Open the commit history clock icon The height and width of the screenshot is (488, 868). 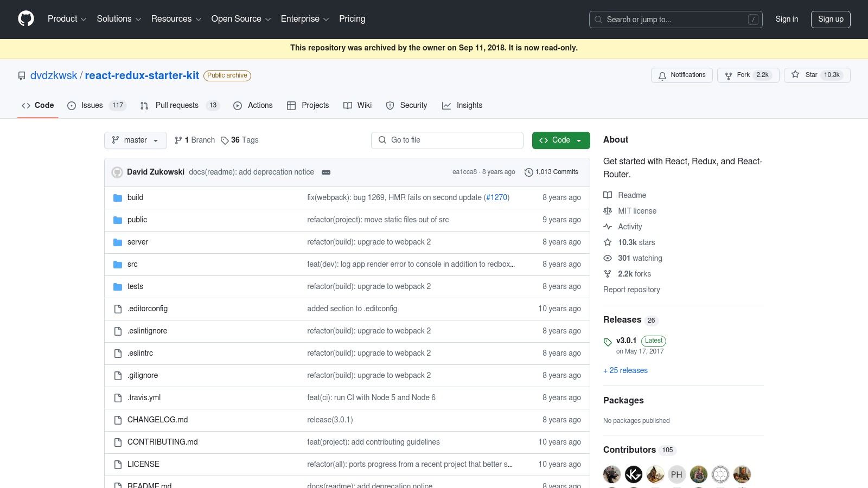pyautogui.click(x=528, y=172)
